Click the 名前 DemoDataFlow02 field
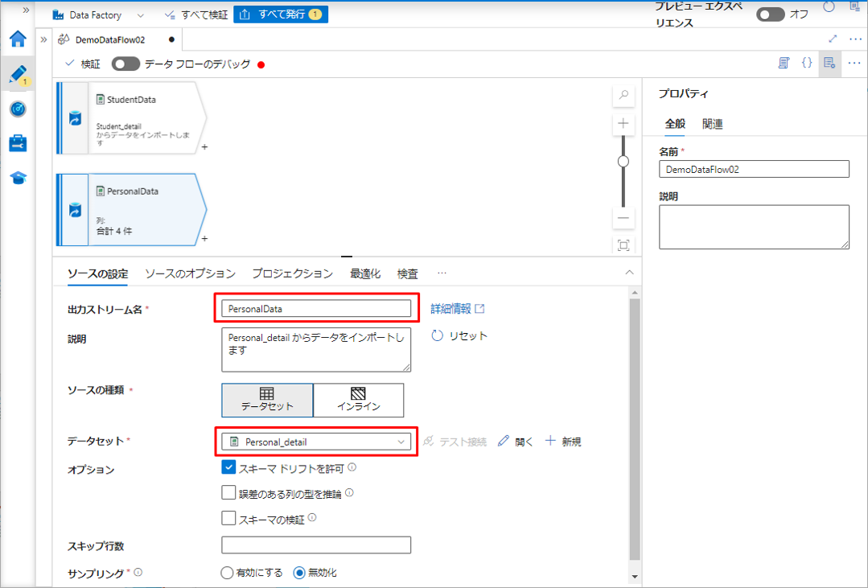The height and width of the screenshot is (588, 868). coord(754,169)
